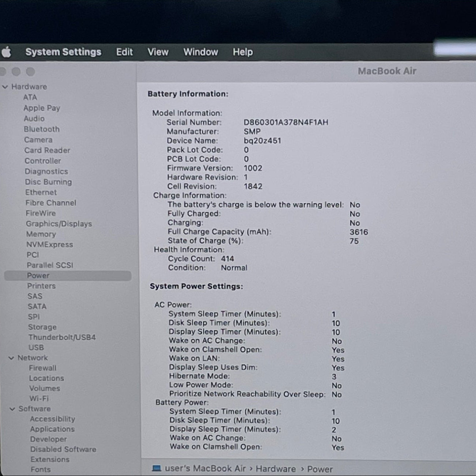Select the highlighted Power item
Viewport: 476px width, 476px height.
coord(68,276)
